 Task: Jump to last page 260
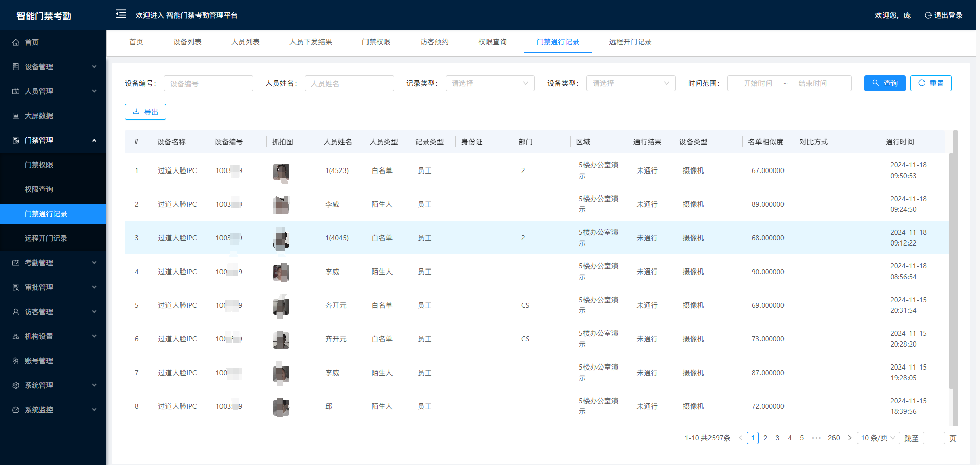pyautogui.click(x=834, y=438)
